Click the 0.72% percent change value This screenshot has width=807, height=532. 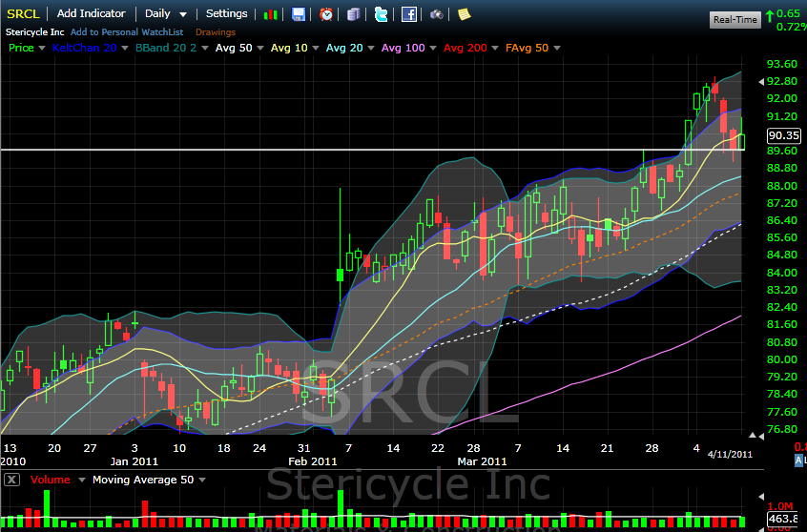pos(791,27)
